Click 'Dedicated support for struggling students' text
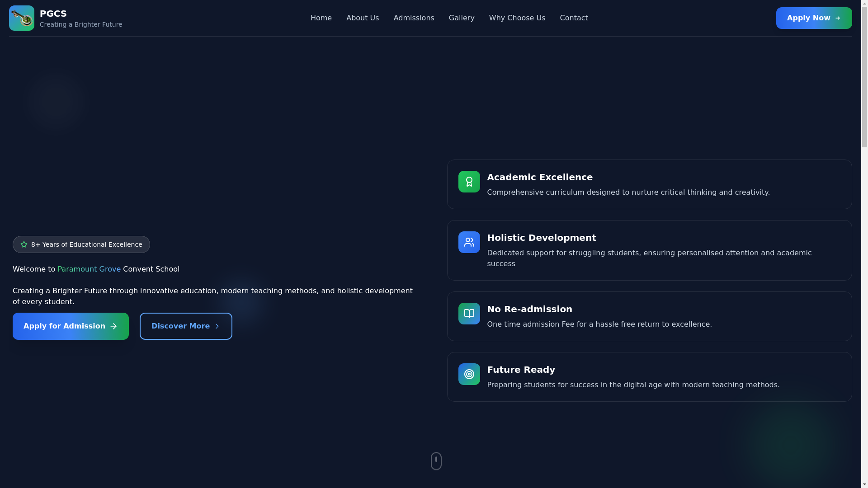 point(649,258)
